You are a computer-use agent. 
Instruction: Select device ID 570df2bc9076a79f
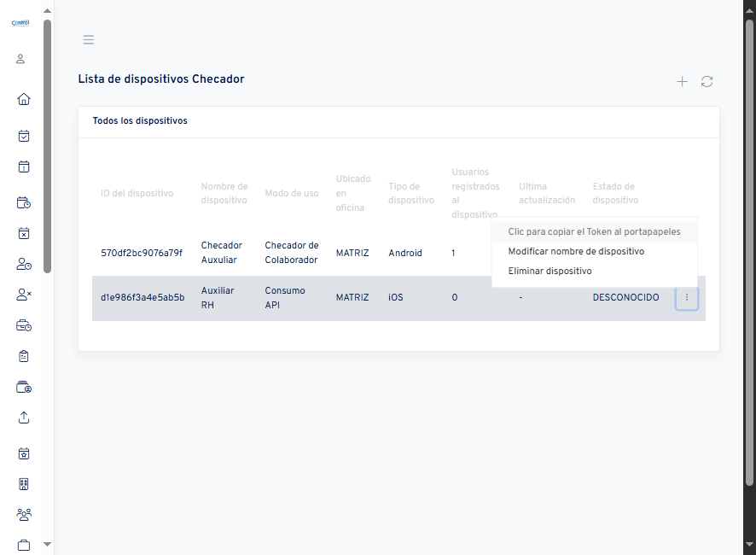(142, 253)
